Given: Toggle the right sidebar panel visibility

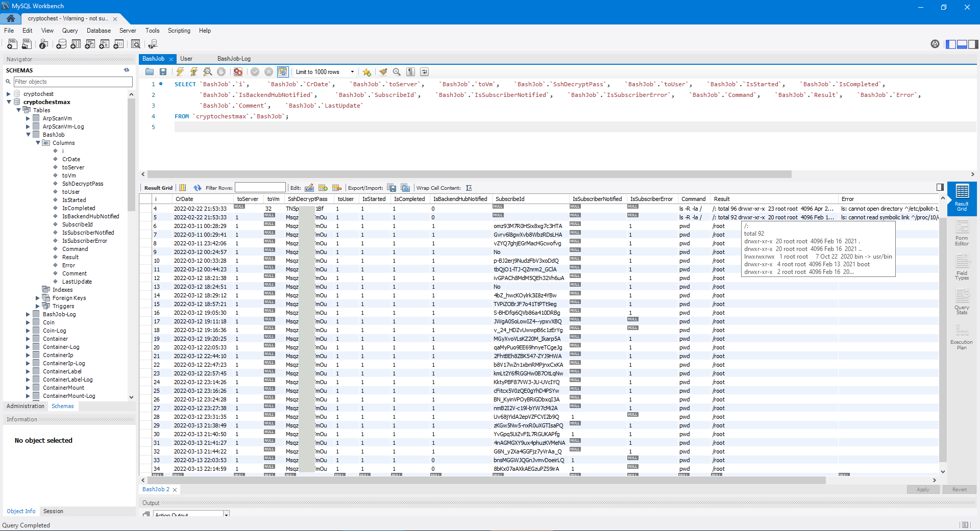Looking at the screenshot, I should point(973,44).
